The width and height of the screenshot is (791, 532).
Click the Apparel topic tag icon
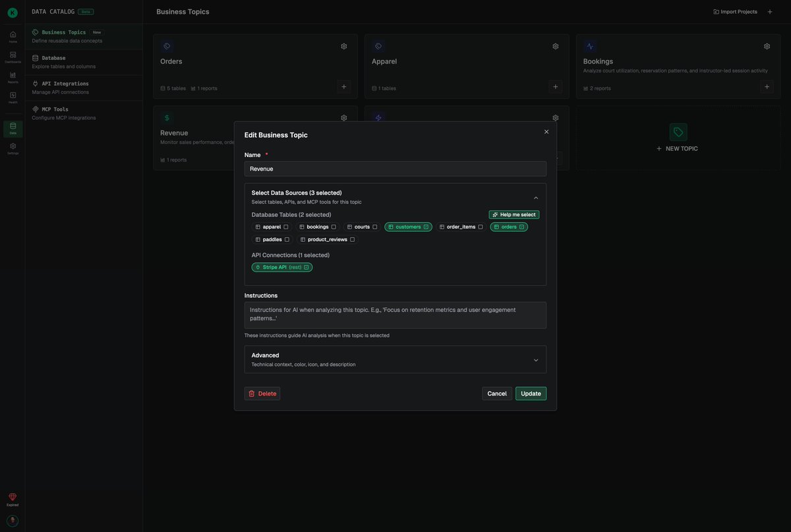click(x=378, y=46)
